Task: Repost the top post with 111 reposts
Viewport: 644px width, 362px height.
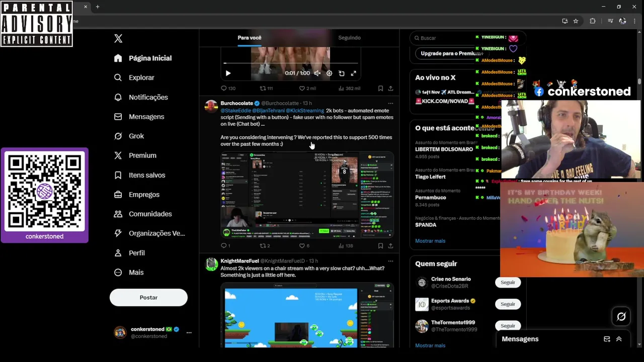Action: 266,88
